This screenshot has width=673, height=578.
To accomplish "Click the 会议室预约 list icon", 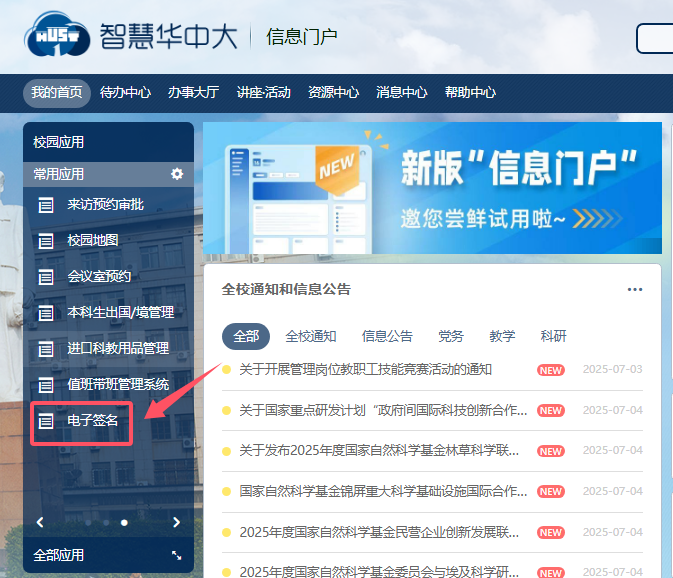I will 45,277.
